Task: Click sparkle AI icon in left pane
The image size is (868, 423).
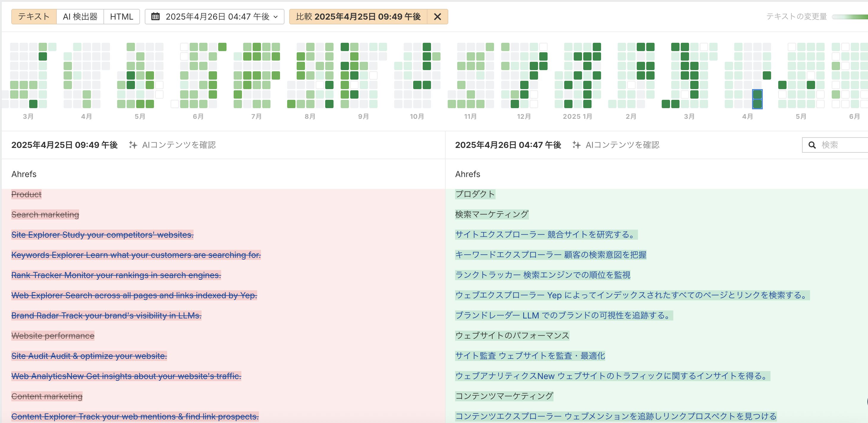Action: coord(133,145)
